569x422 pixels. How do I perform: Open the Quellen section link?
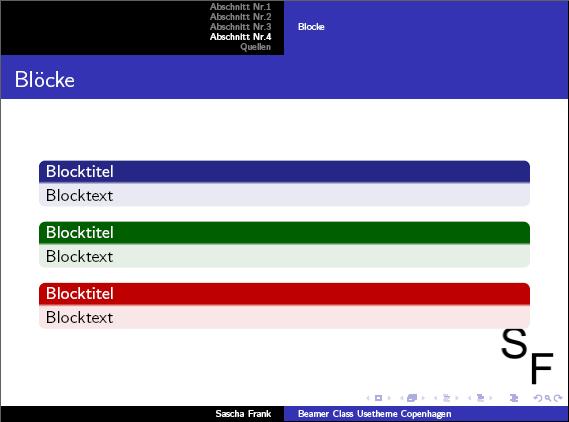pyautogui.click(x=255, y=47)
